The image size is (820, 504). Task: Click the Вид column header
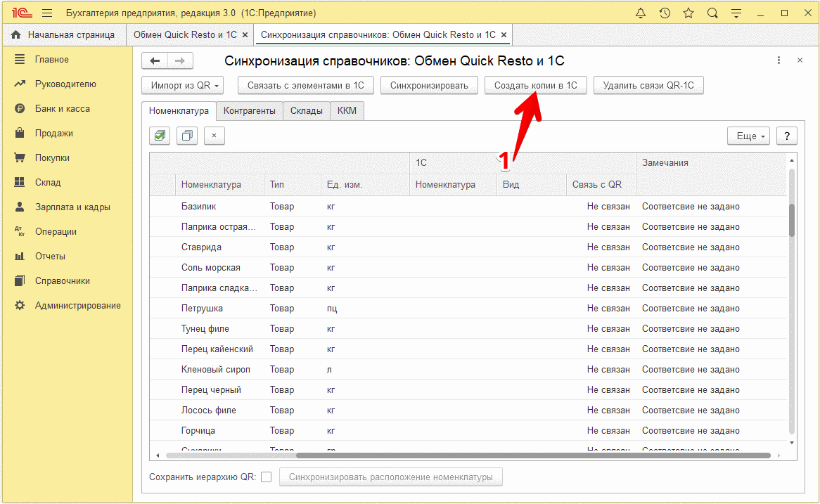pos(532,185)
